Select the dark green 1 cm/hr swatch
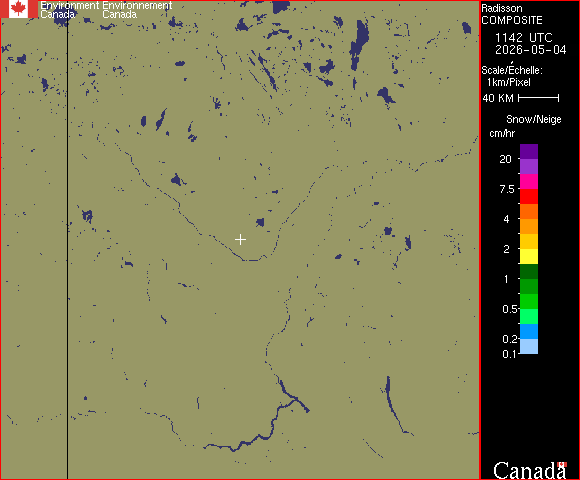This screenshot has width=580, height=480. coord(529,271)
